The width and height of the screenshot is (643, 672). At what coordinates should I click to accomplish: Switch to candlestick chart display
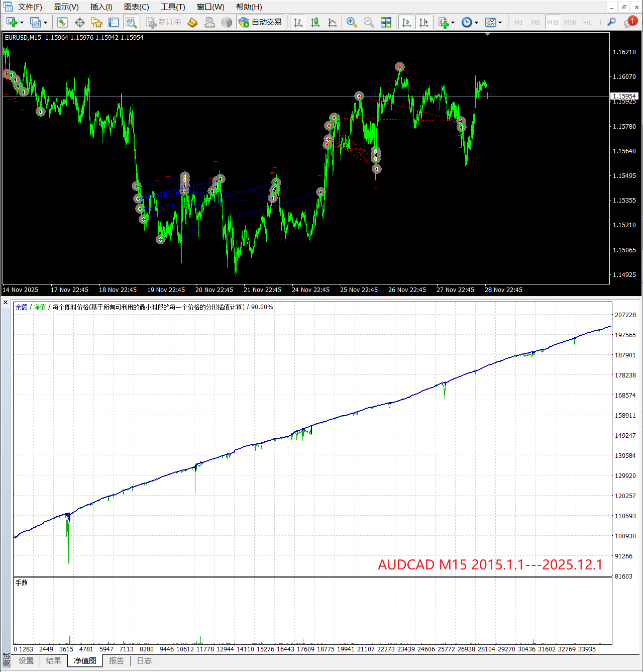[x=315, y=22]
